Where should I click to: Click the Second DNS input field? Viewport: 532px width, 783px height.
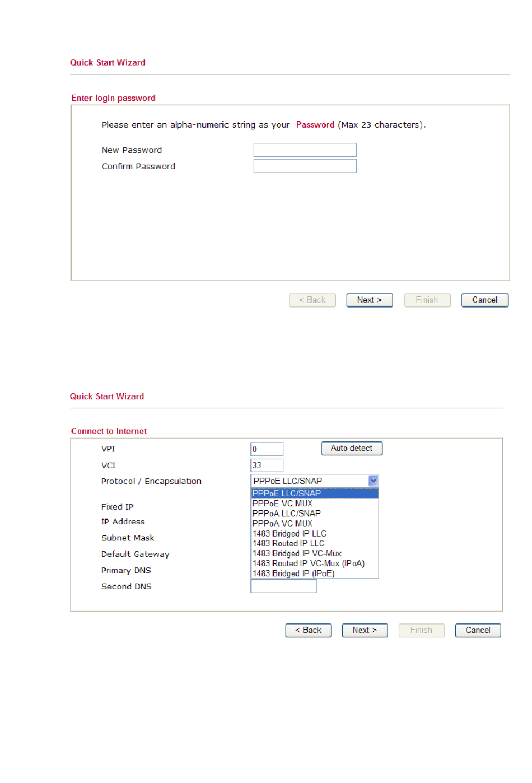283,586
